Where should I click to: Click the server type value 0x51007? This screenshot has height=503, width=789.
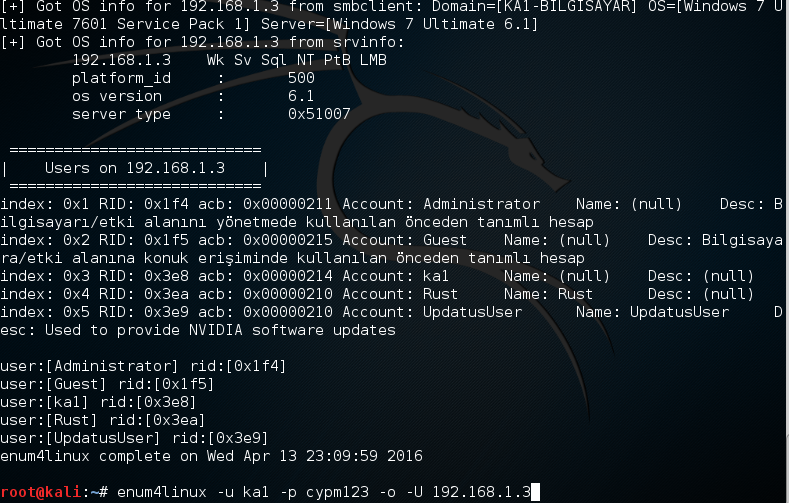pyautogui.click(x=319, y=114)
